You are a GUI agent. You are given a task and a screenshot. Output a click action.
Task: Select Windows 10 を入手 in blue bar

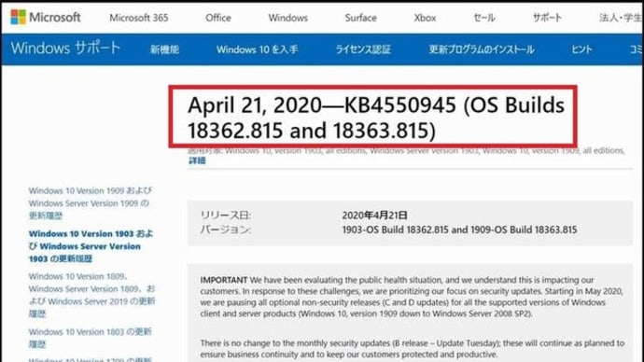coord(258,49)
